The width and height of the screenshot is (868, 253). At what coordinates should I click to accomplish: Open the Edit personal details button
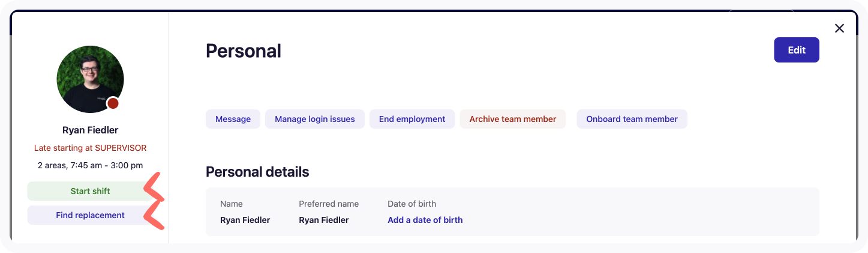coord(796,50)
